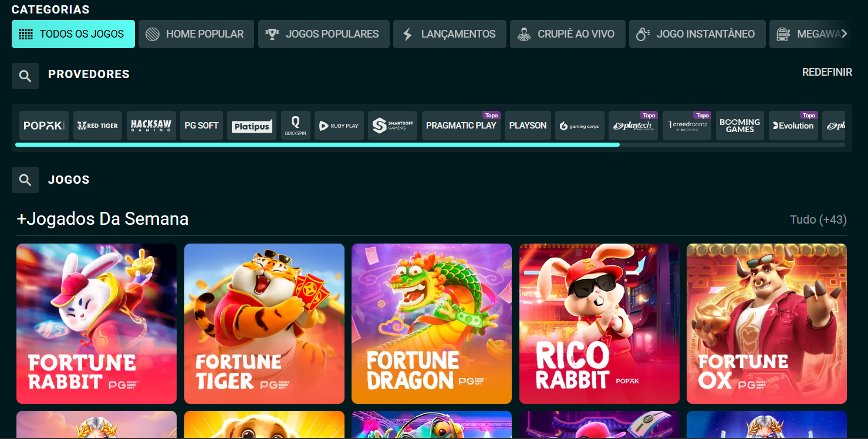Click the magnifier icon next to Provedores
Viewport: 868px width, 439px height.
point(25,75)
